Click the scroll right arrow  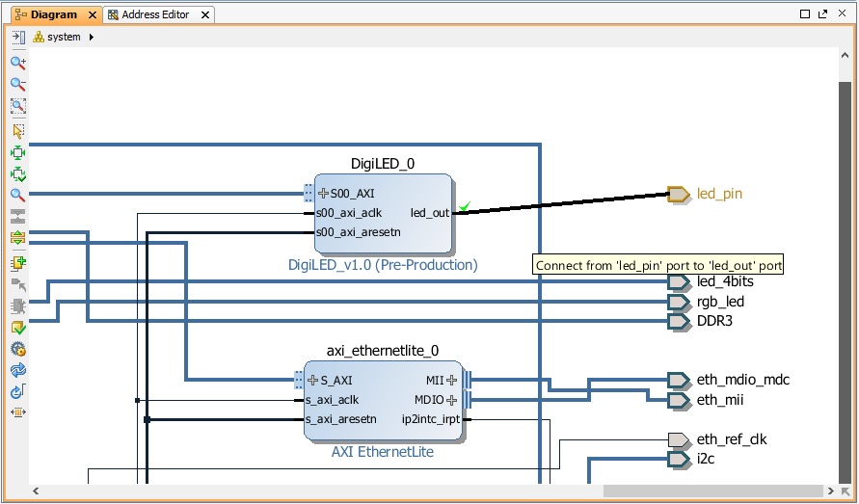click(831, 491)
